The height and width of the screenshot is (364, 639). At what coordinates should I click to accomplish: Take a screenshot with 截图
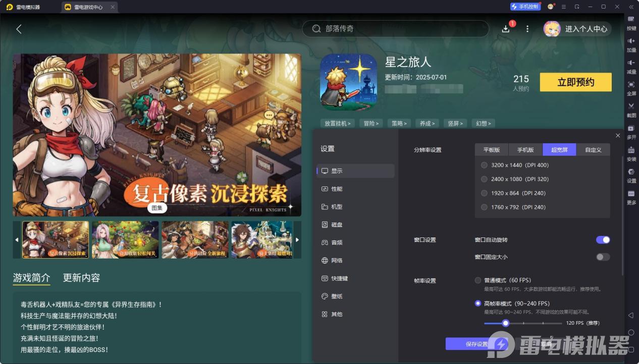click(631, 109)
